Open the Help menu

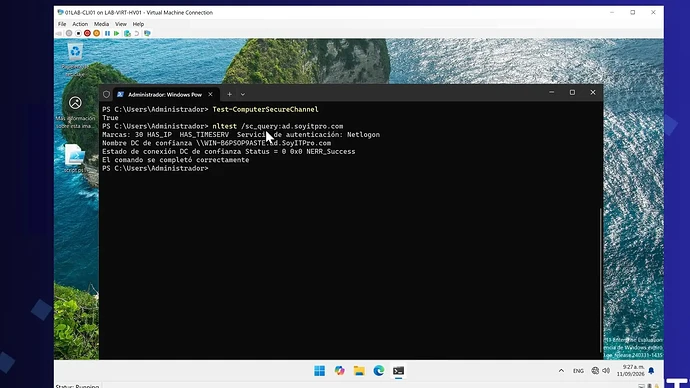(138, 24)
